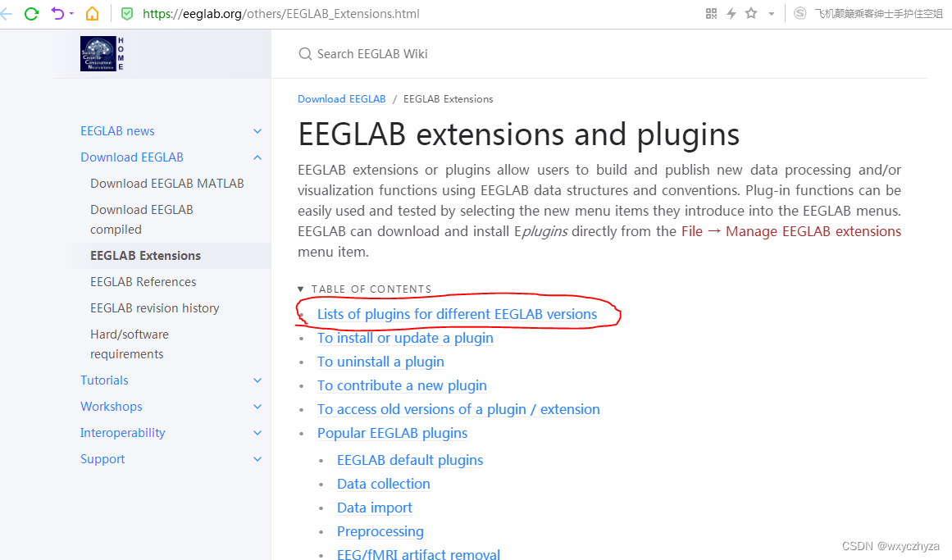Open the browser home page icon
The image size is (952, 560).
92,13
